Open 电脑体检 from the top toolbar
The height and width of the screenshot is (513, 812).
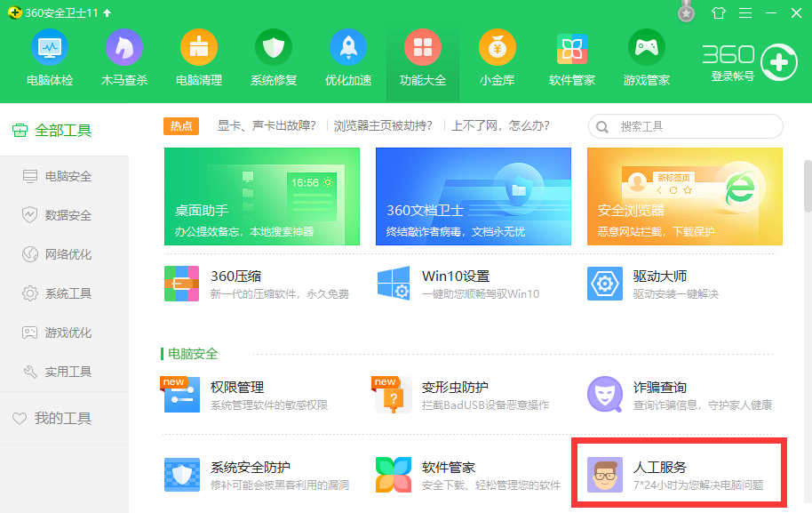pos(50,58)
